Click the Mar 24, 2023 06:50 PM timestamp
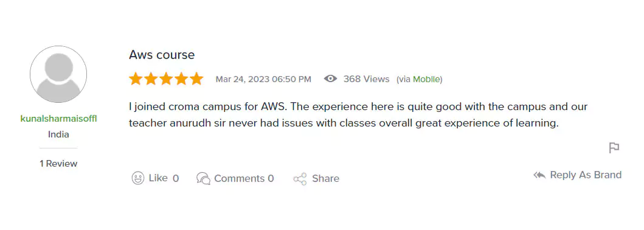This screenshot has width=644, height=230. point(263,79)
